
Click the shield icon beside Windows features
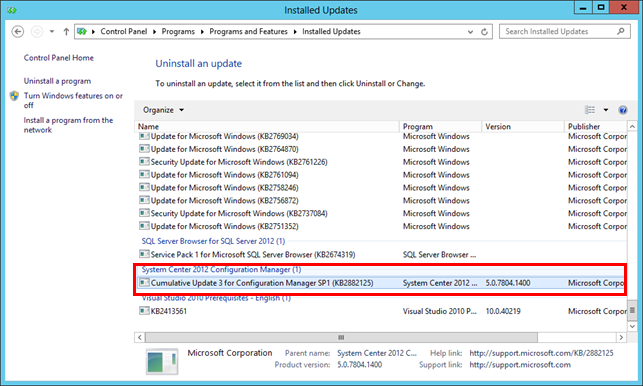point(14,96)
